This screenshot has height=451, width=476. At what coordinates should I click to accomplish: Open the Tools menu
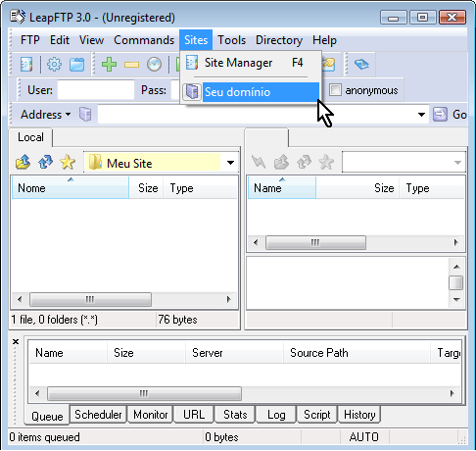coord(232,40)
